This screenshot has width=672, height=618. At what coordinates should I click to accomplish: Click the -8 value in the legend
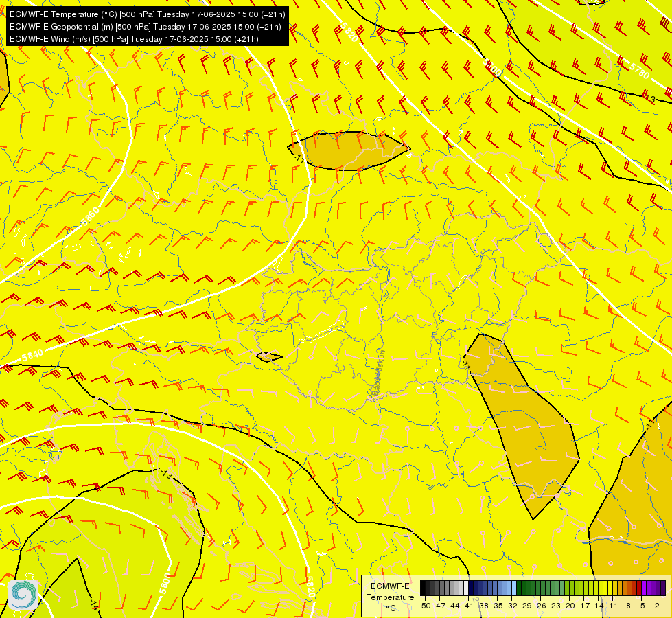627,606
